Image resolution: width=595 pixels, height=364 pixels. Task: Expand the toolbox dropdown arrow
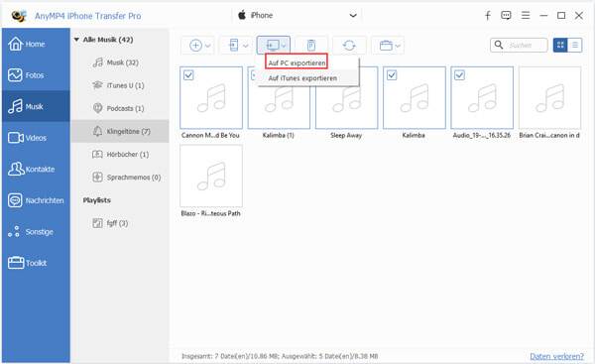[x=398, y=46]
